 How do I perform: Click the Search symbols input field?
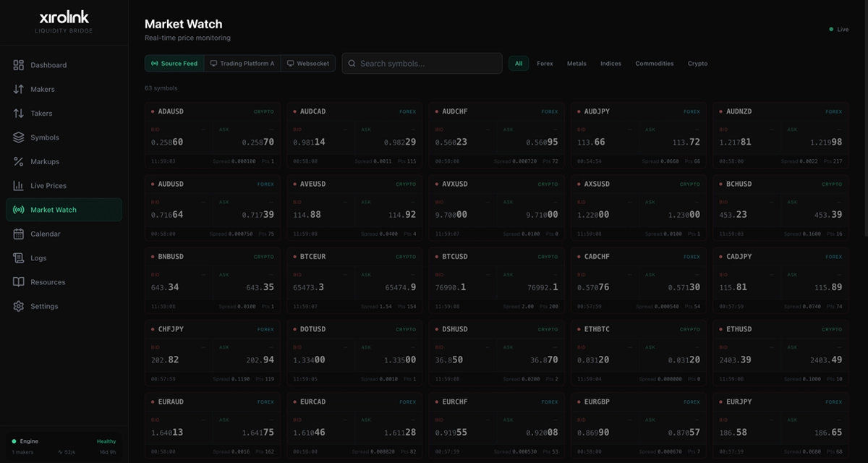click(x=427, y=64)
